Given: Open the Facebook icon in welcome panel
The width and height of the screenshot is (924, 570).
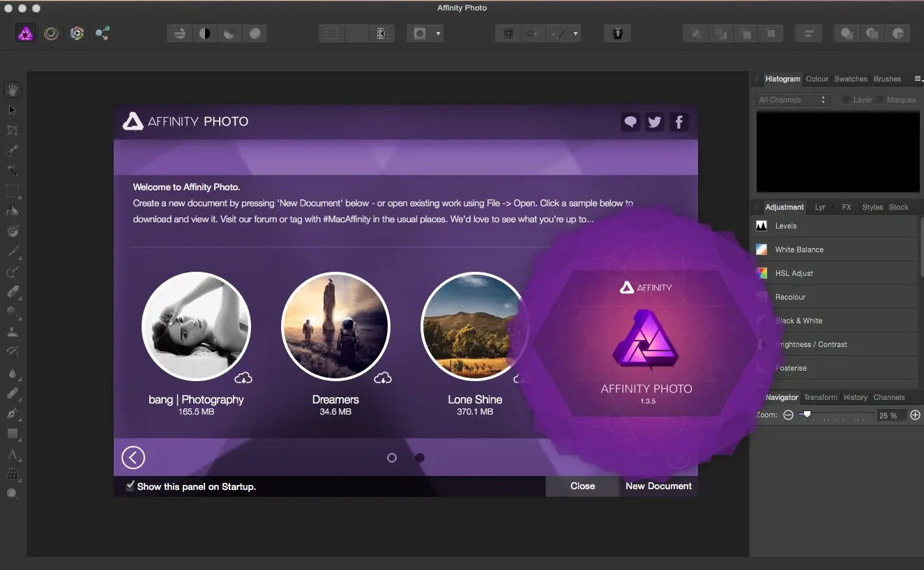Looking at the screenshot, I should click(x=679, y=122).
